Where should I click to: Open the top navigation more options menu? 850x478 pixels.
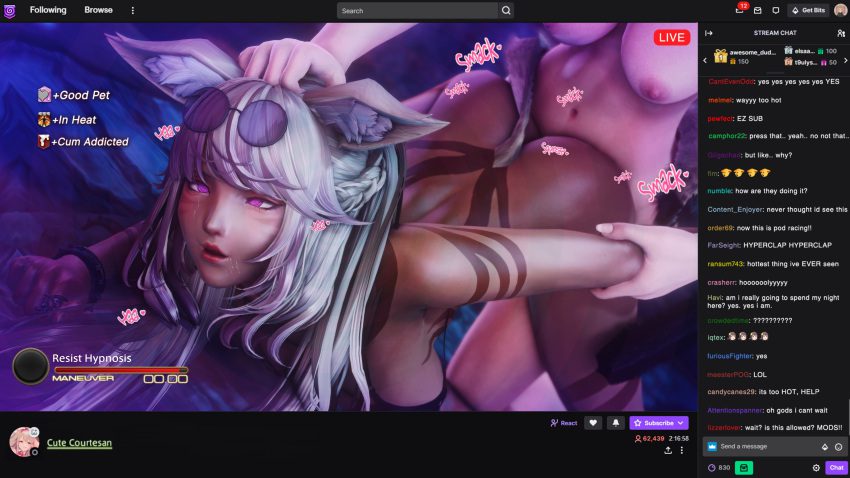point(132,10)
